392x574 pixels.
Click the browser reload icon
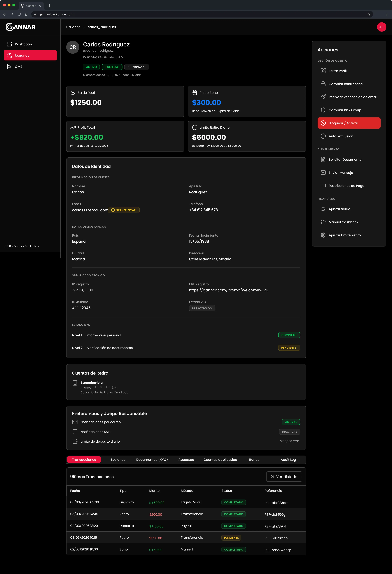19,14
